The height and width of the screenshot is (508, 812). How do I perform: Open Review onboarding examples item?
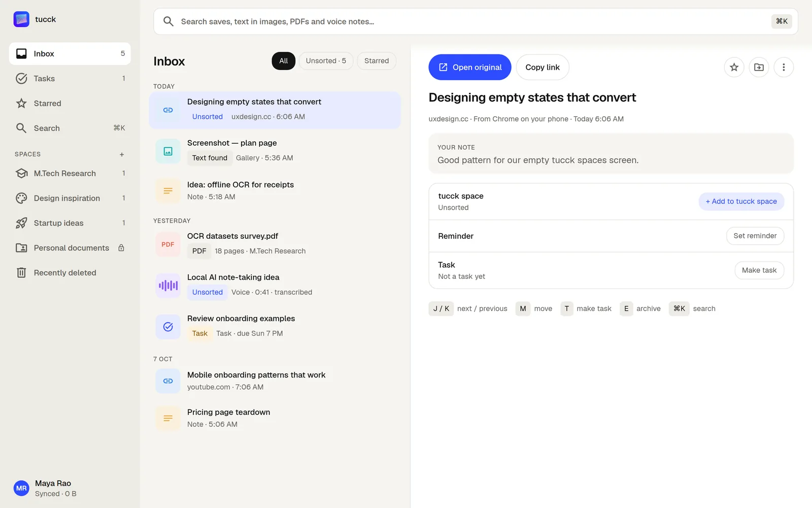click(275, 327)
